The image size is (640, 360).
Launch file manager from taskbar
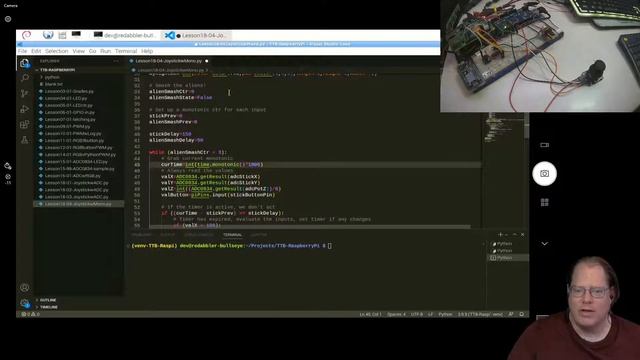pos(62,35)
